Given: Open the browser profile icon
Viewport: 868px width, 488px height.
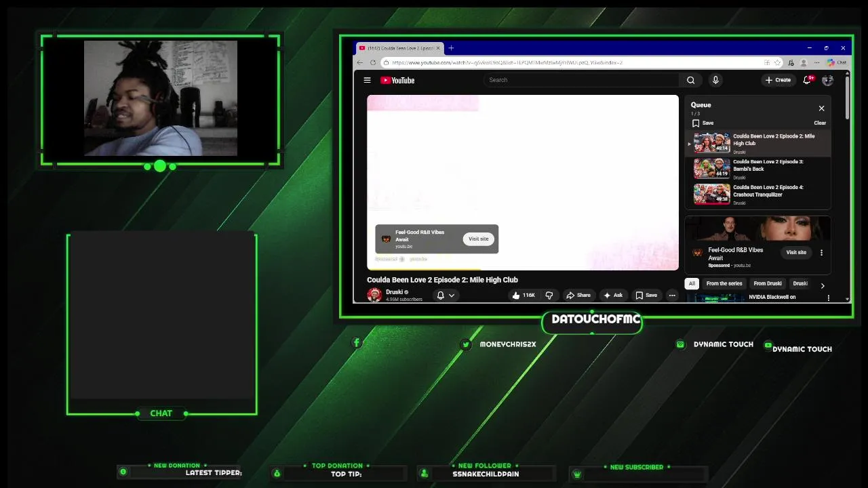Looking at the screenshot, I should 804,62.
